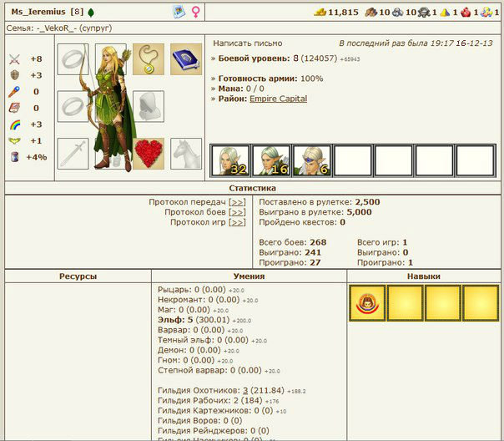
Task: Click the red crystal resource icon
Action: 466,13
